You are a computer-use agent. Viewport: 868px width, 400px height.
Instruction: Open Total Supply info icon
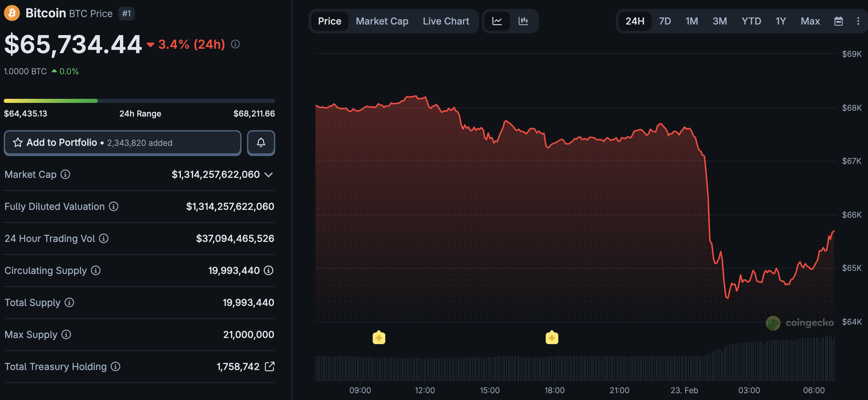69,303
